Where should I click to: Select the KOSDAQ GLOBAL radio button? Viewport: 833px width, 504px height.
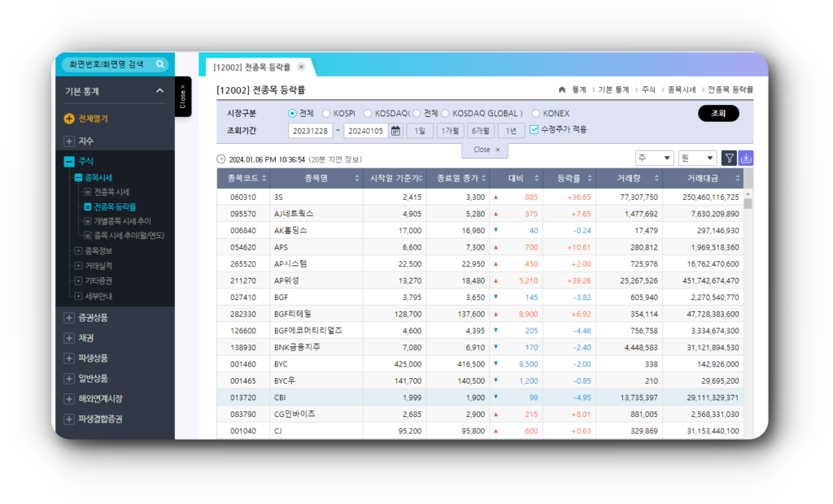click(x=445, y=113)
